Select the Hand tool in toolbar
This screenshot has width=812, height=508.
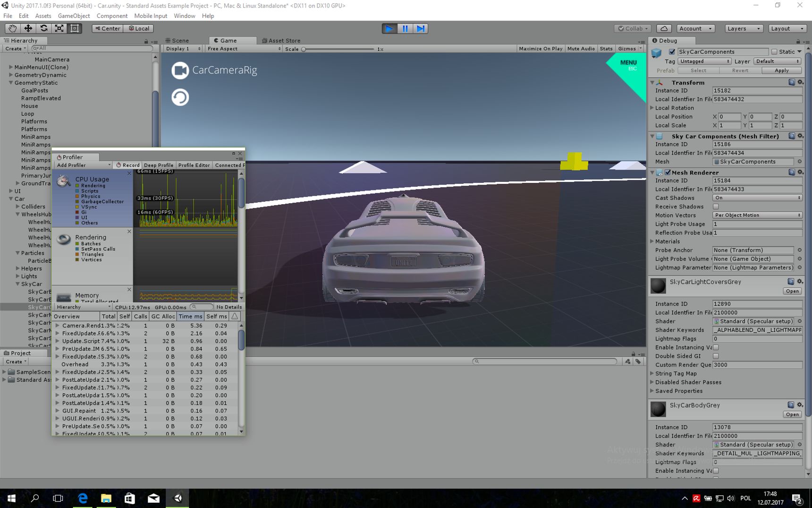(12, 28)
